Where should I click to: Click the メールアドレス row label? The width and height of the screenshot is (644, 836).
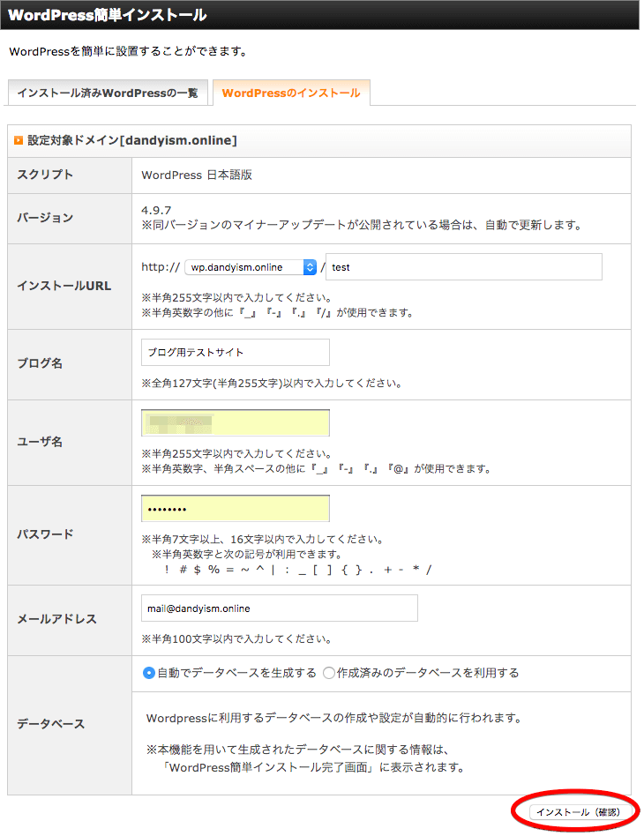tap(56, 619)
